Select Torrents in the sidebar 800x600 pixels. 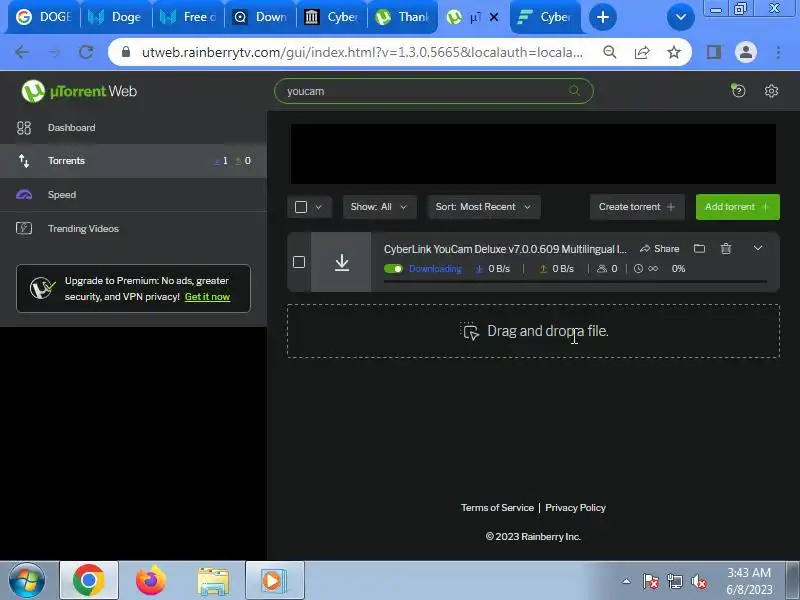(x=133, y=161)
